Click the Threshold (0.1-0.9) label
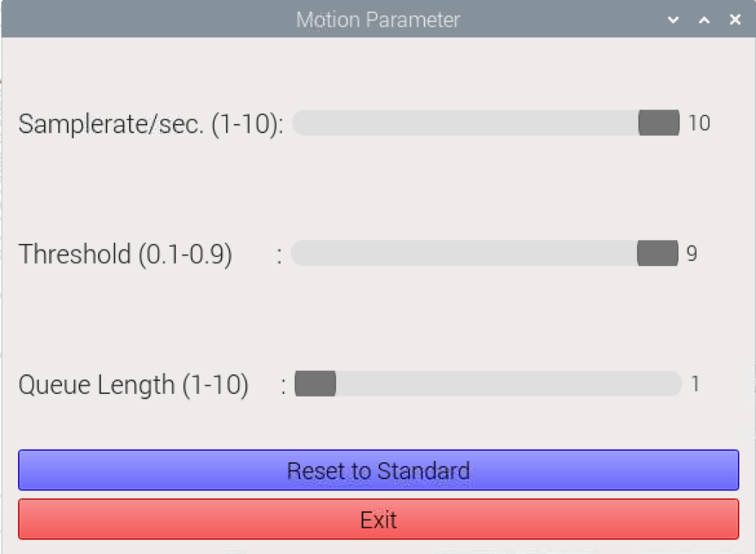756x554 pixels. 126,254
